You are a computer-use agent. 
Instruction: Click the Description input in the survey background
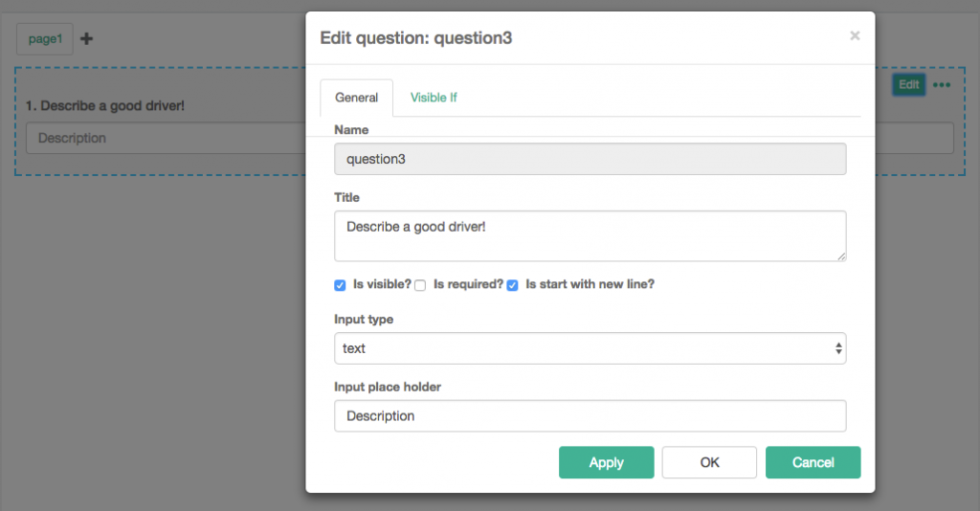(166, 138)
